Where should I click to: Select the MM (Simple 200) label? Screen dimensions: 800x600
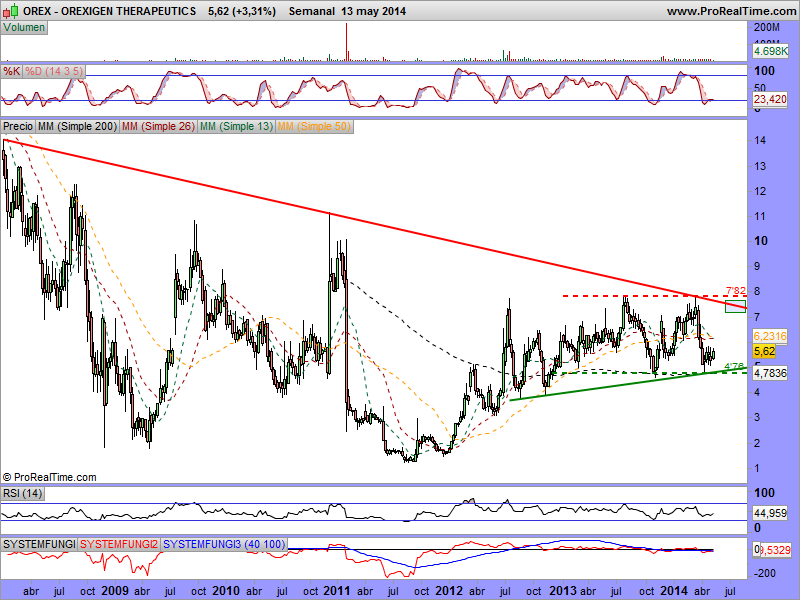(x=78, y=126)
